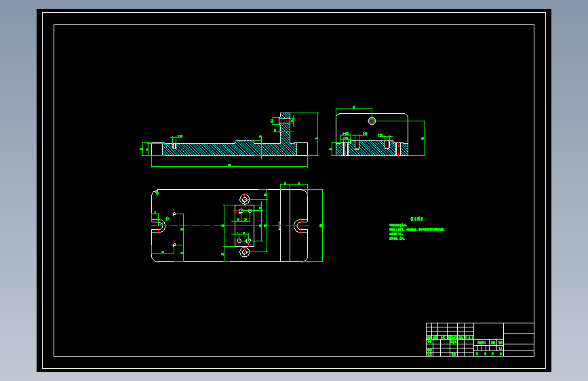Select the overall length dimension below front view
The width and height of the screenshot is (588, 381).
pos(229,165)
